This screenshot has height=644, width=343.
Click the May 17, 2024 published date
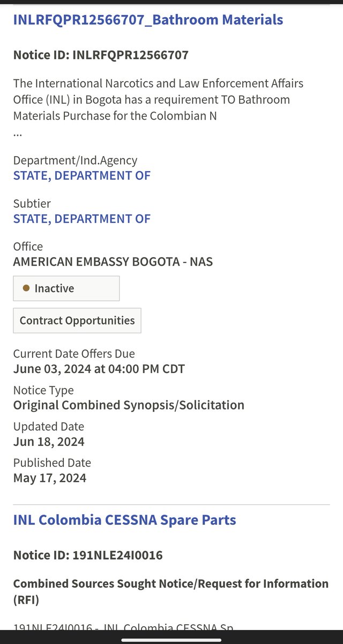click(50, 478)
